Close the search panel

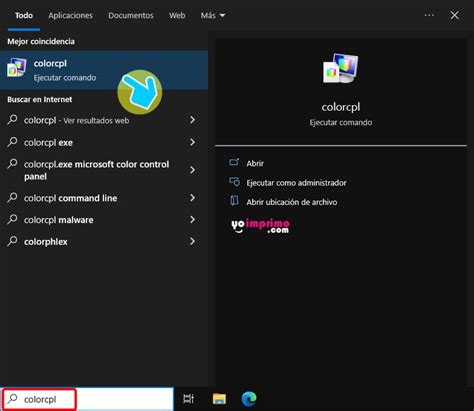(x=455, y=15)
